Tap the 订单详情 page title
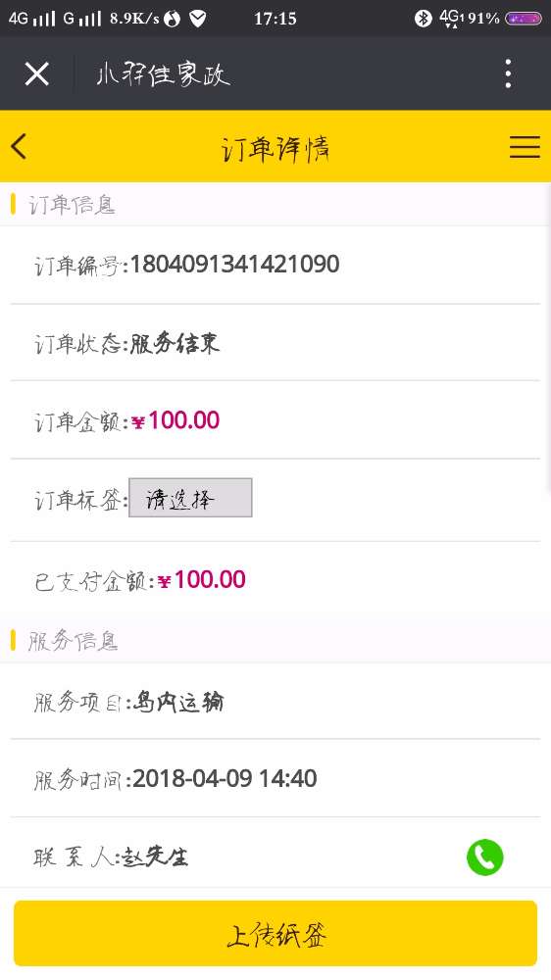Image resolution: width=551 pixels, height=980 pixels. coord(275,148)
